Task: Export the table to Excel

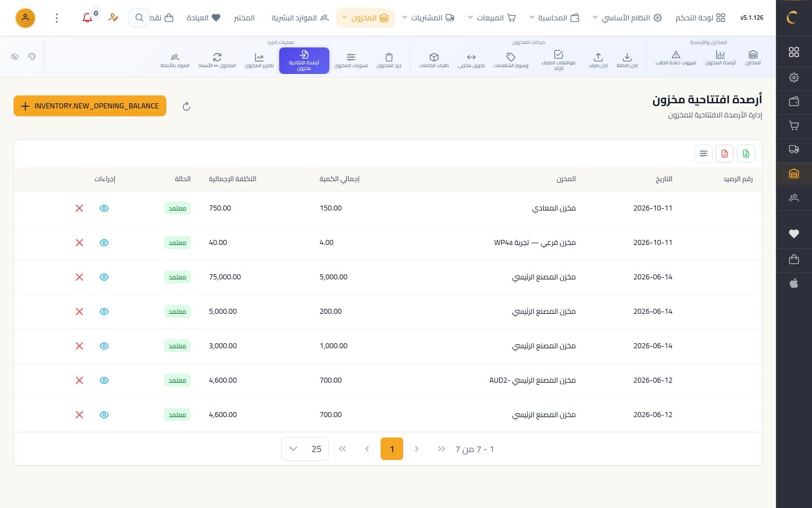Action: coord(746,154)
